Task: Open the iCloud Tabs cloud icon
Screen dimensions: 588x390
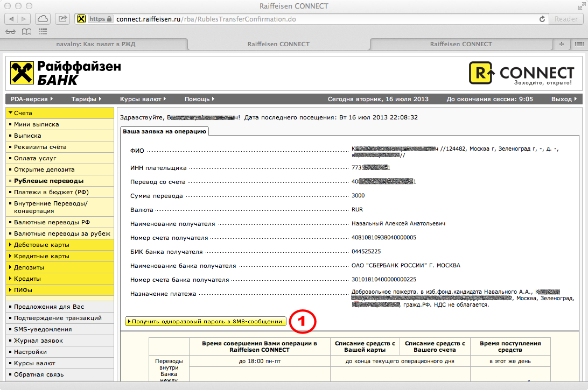Action: pyautogui.click(x=43, y=19)
